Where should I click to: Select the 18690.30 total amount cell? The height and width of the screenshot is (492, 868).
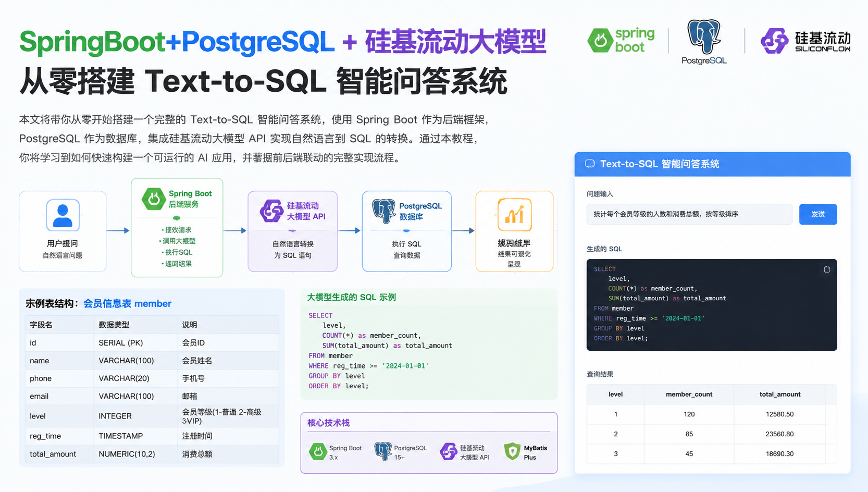click(780, 454)
